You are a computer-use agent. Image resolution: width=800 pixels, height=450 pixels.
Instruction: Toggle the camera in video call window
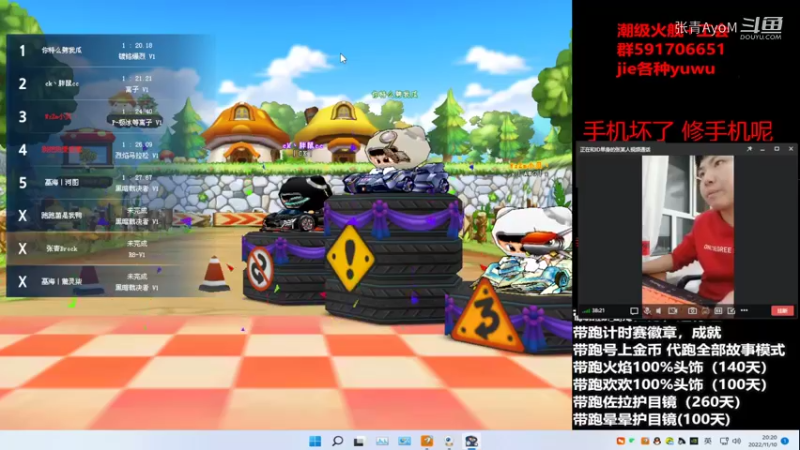pyautogui.click(x=672, y=311)
